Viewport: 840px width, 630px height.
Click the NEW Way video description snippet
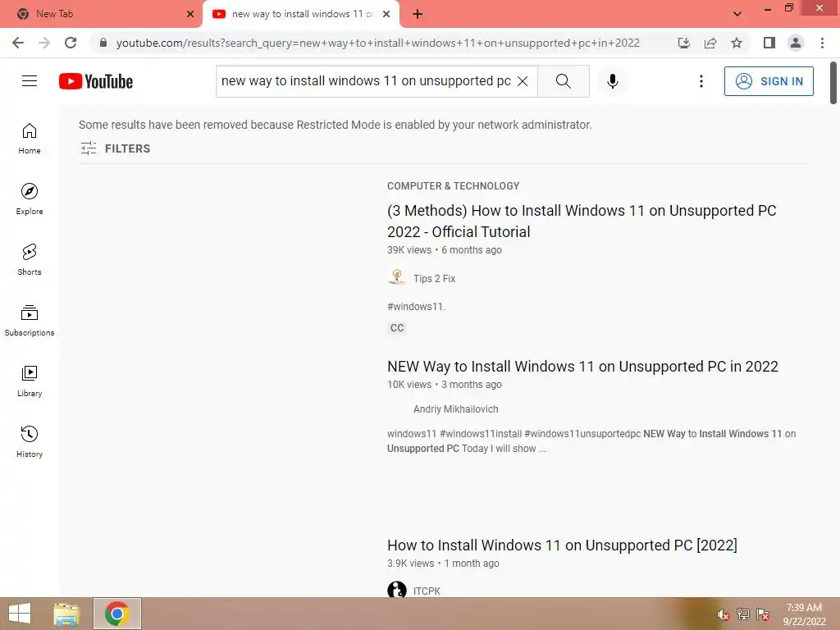591,441
